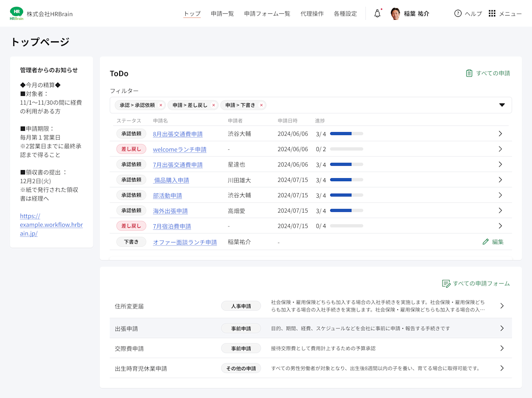
Task: Click the HRBrain logo
Action: (16, 13)
